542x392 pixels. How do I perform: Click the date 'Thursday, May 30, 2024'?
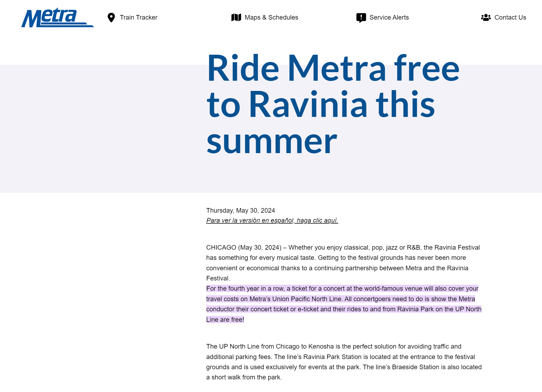[241, 210]
